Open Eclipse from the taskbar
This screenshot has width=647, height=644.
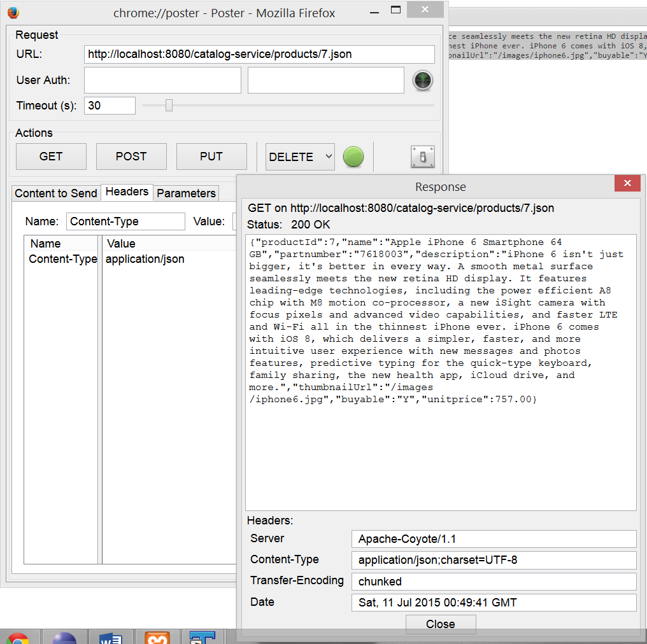[x=64, y=637]
